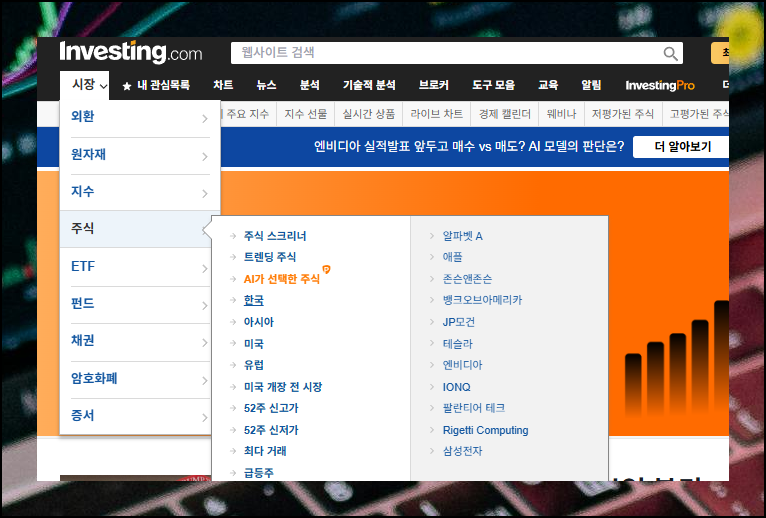Open 최다 거래 link

click(x=265, y=451)
